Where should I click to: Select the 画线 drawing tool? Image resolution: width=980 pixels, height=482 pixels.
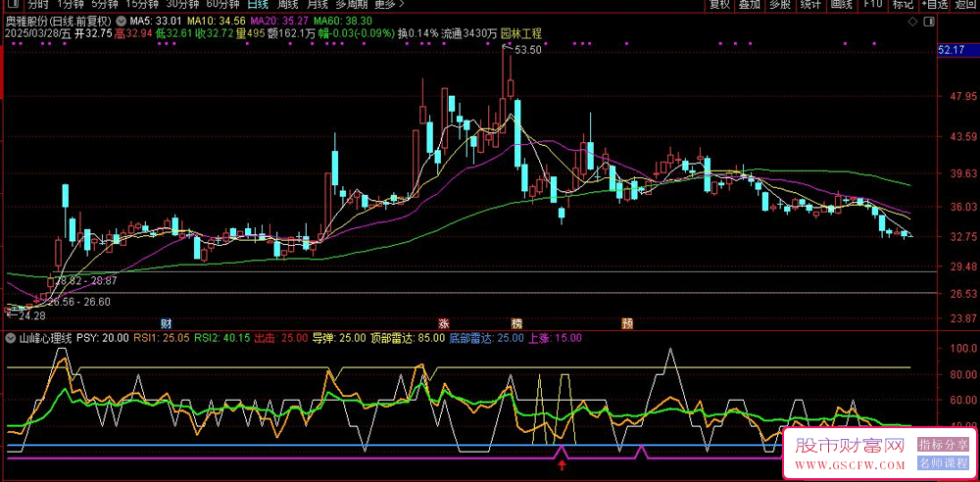click(841, 5)
